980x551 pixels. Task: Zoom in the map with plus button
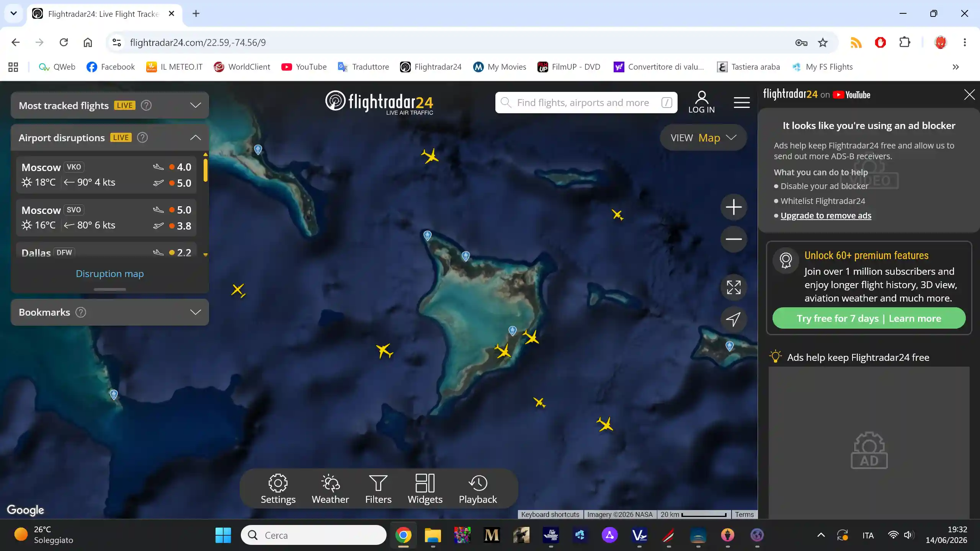[x=733, y=207]
